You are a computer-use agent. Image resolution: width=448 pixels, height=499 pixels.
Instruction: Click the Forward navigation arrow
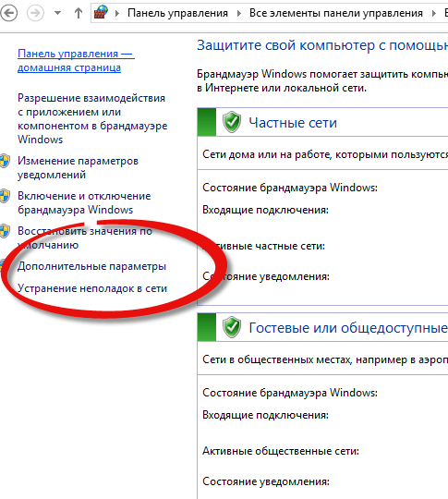point(35,13)
